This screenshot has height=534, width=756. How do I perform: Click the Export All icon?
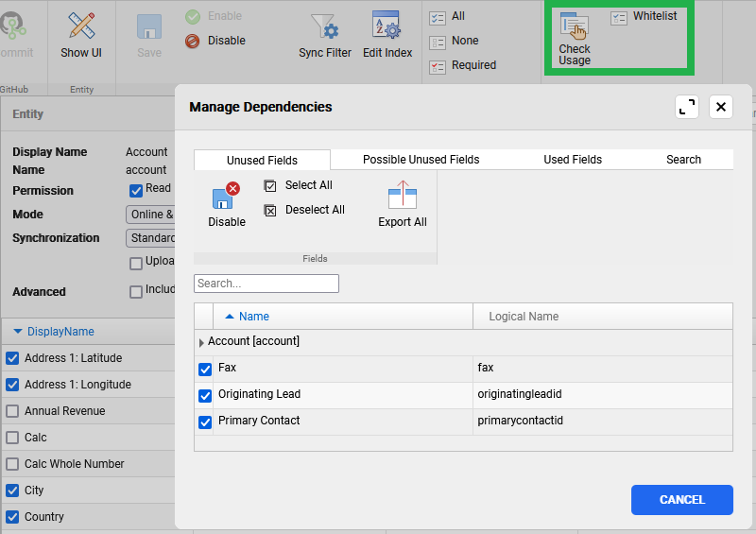point(403,197)
